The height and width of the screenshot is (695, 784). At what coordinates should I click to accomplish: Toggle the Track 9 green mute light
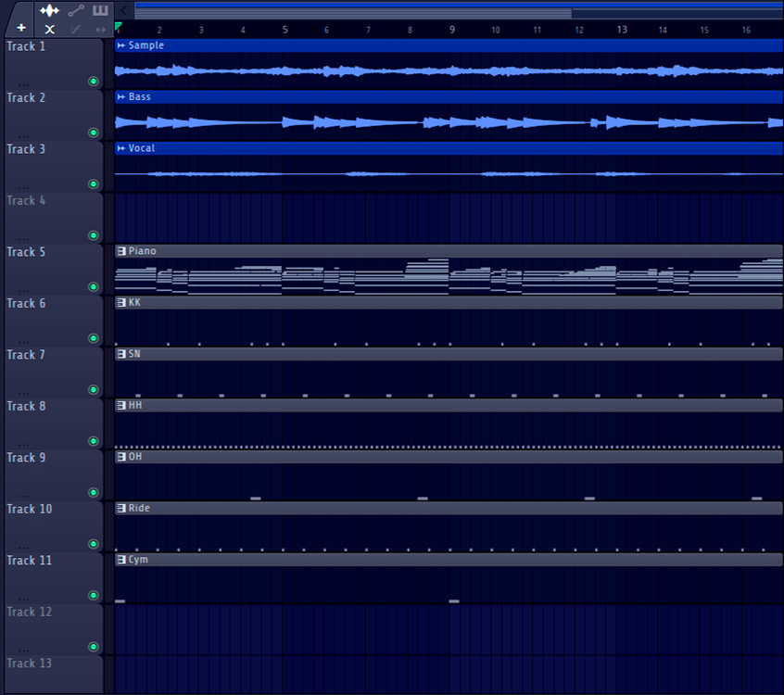(93, 493)
